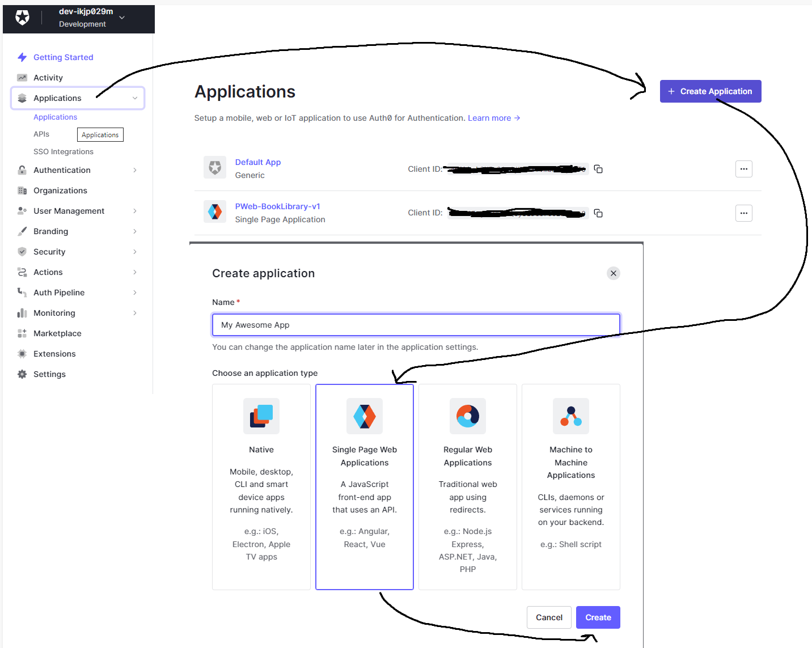Click the PWeb-BookLibrary-v1 app icon

coord(215,212)
